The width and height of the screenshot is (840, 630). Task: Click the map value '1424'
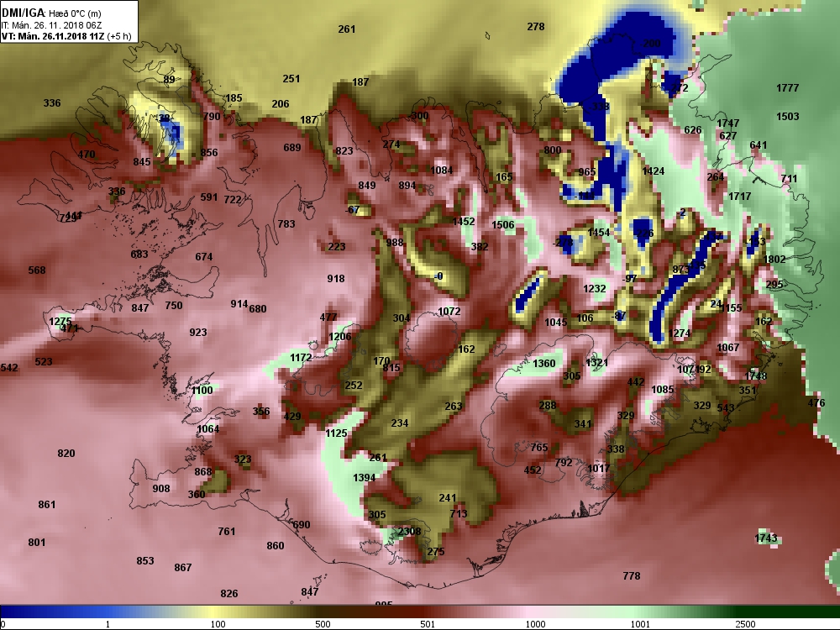(x=653, y=171)
